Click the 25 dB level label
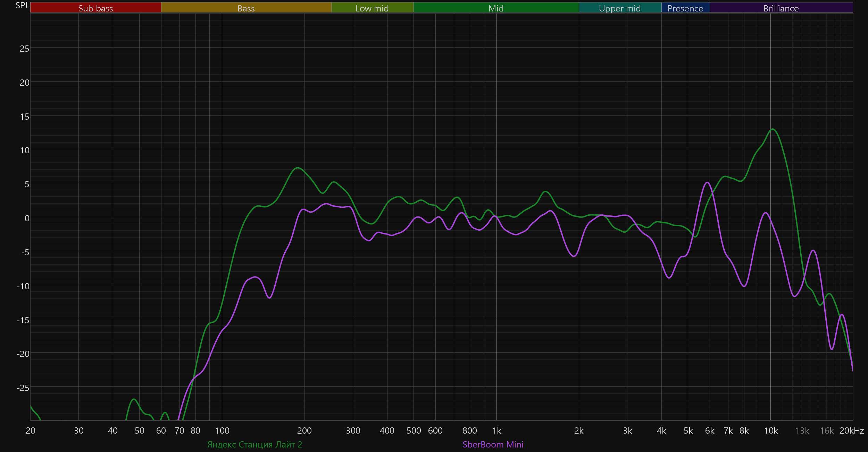 click(x=24, y=49)
